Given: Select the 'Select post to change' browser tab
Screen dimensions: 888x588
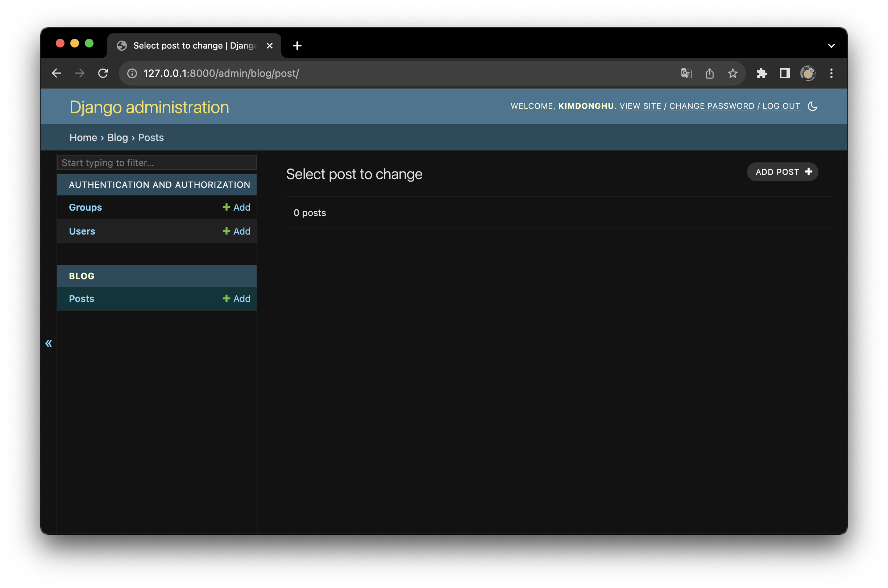Looking at the screenshot, I should point(194,46).
